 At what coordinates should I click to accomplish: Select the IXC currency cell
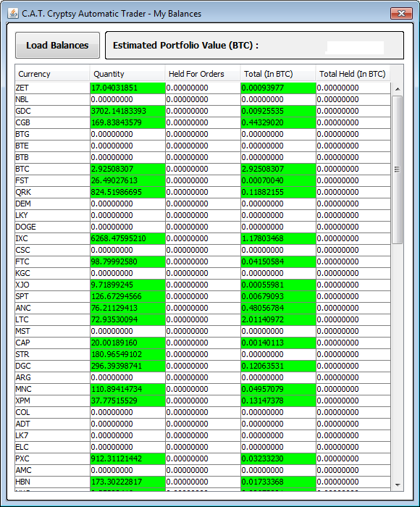(52, 238)
